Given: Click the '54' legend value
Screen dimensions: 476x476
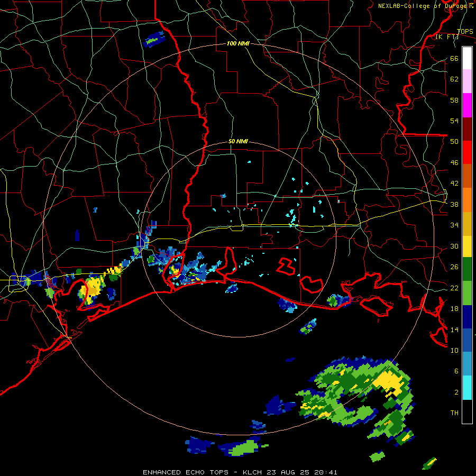Looking at the screenshot, I should click(x=454, y=121).
